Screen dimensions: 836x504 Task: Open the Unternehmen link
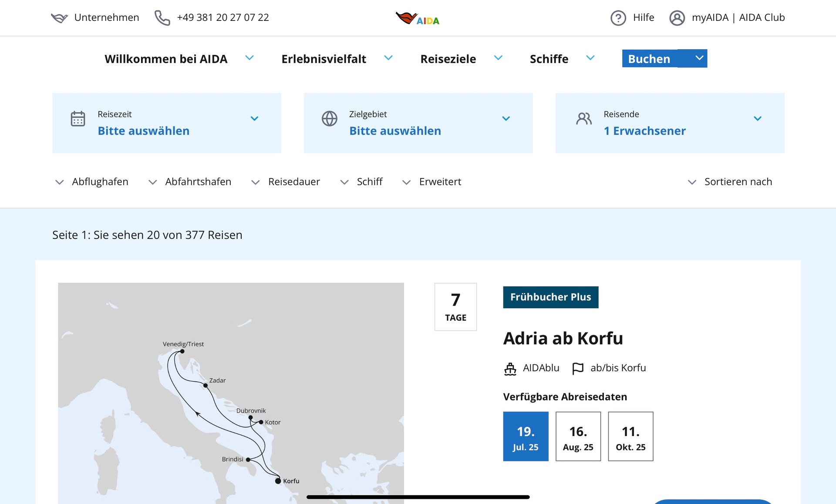[x=107, y=17]
